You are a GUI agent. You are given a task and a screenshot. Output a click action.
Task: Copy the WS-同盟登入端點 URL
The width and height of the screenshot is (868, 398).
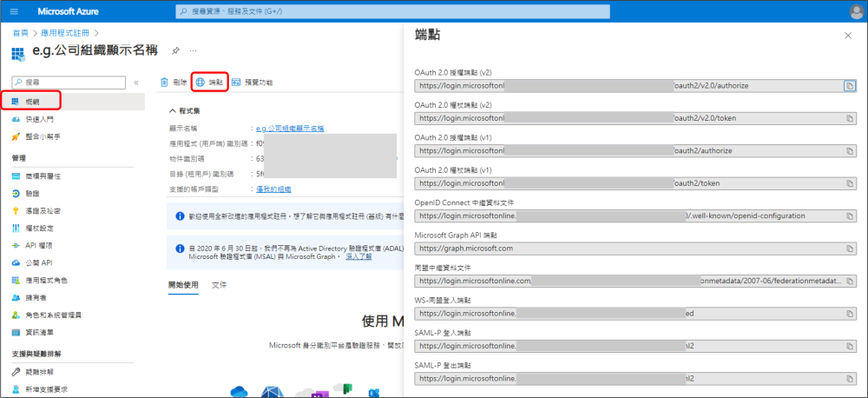point(849,313)
